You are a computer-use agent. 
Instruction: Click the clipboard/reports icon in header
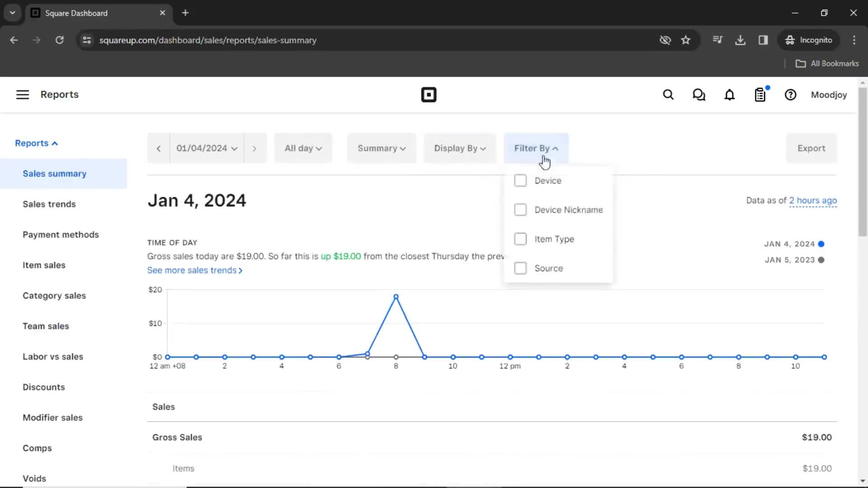760,95
